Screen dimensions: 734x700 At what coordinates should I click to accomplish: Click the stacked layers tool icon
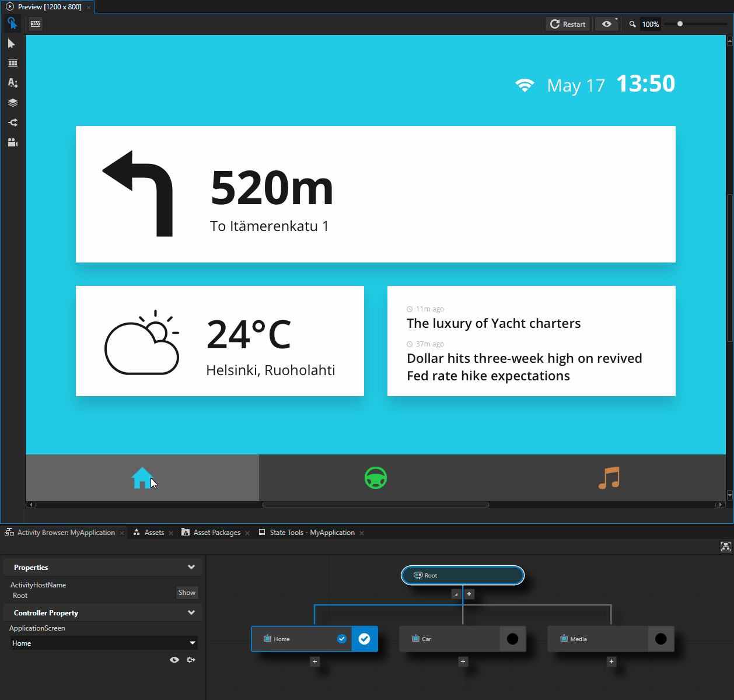click(12, 103)
